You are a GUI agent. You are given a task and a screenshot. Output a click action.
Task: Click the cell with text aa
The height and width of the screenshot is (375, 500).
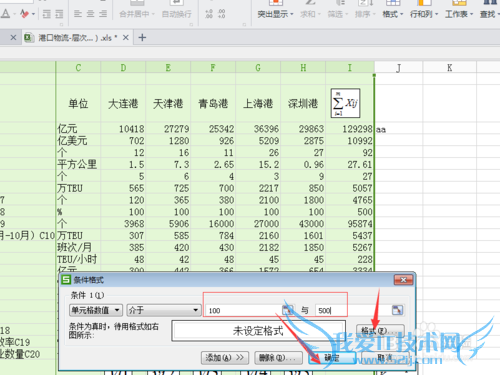click(399, 129)
